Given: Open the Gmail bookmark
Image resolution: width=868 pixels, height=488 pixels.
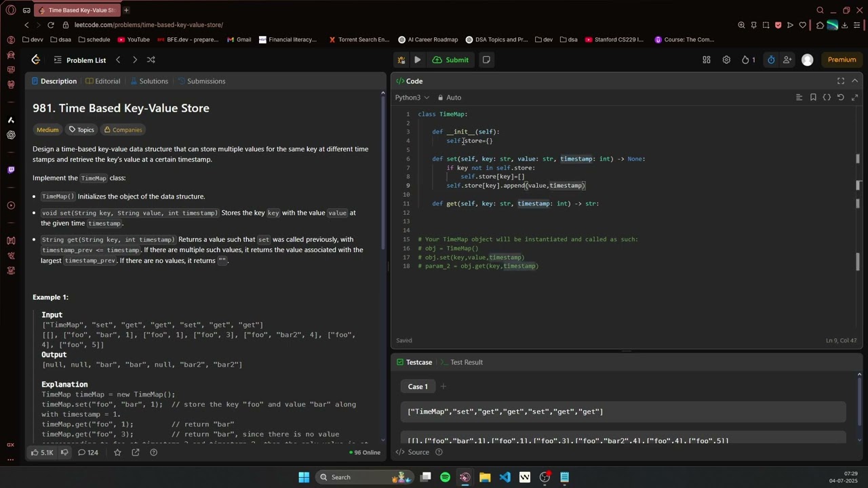Looking at the screenshot, I should (239, 39).
